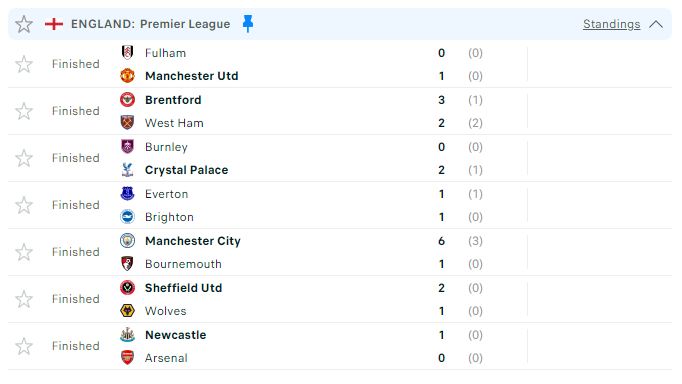Open the Standings link

coord(612,24)
